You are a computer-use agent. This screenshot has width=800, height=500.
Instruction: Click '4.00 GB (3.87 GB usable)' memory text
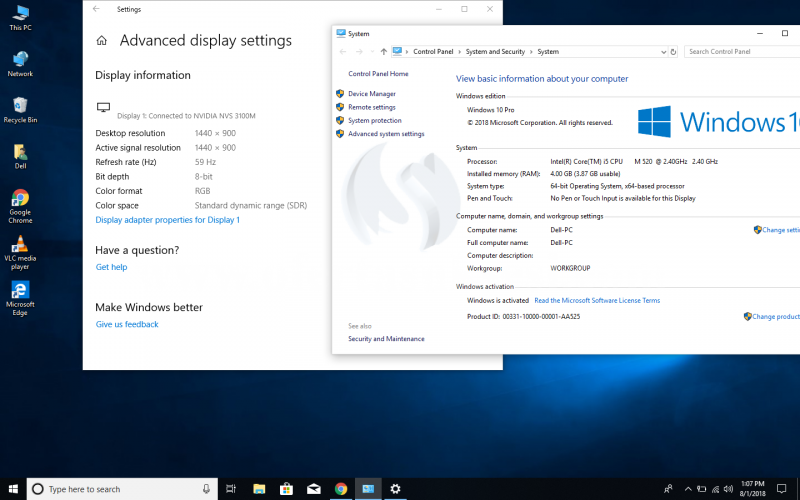pos(585,174)
